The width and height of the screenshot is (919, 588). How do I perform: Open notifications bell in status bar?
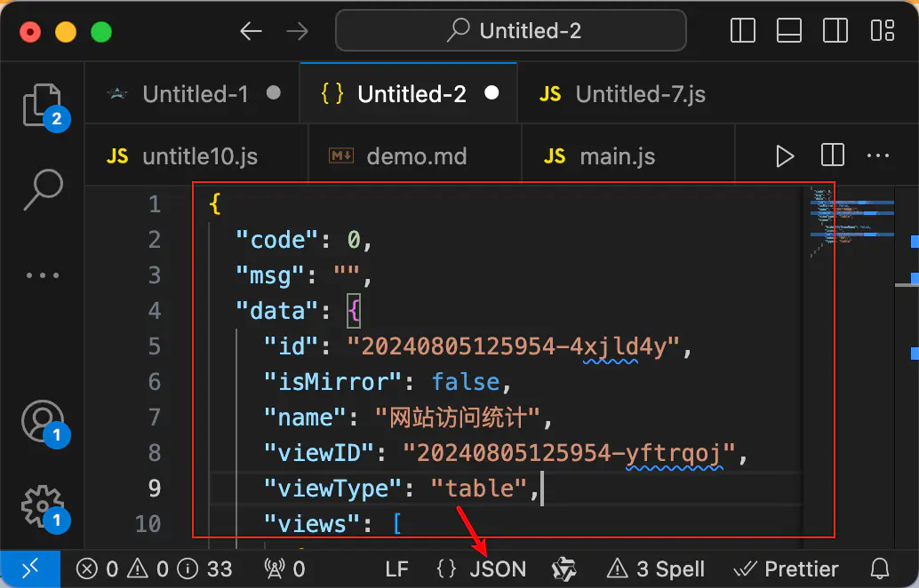pyautogui.click(x=880, y=569)
